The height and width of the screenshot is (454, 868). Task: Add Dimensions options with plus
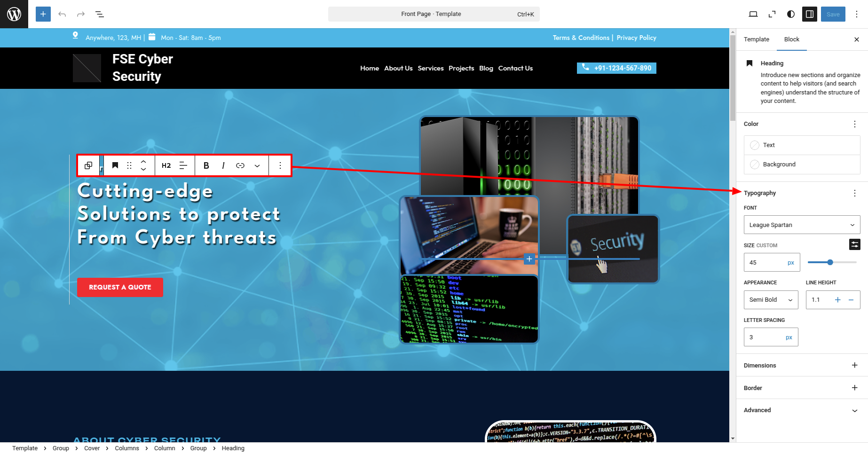(855, 365)
